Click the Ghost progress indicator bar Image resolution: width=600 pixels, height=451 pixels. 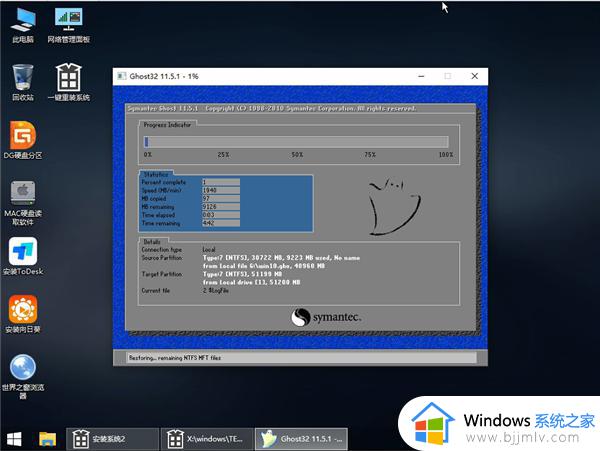296,142
